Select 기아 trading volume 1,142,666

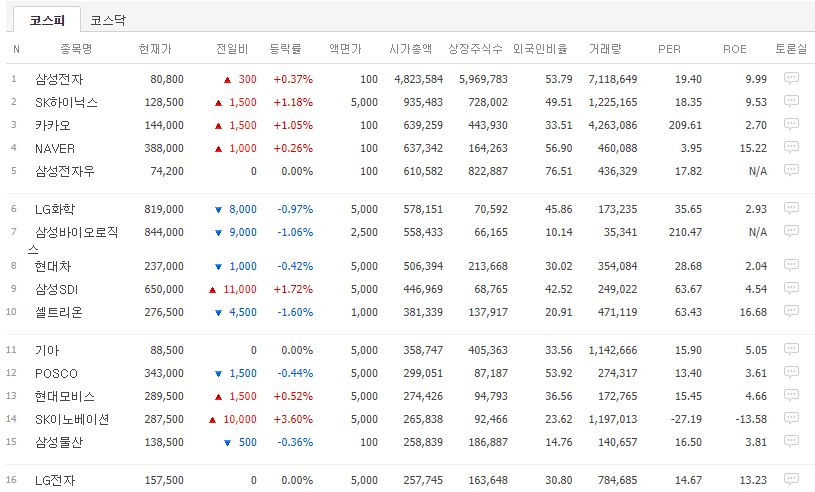tap(613, 350)
